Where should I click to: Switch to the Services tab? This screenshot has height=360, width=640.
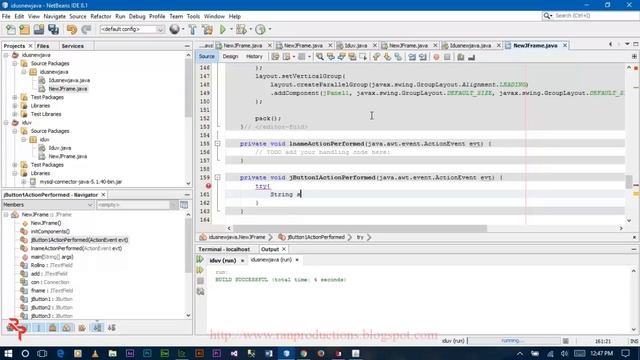(73, 46)
